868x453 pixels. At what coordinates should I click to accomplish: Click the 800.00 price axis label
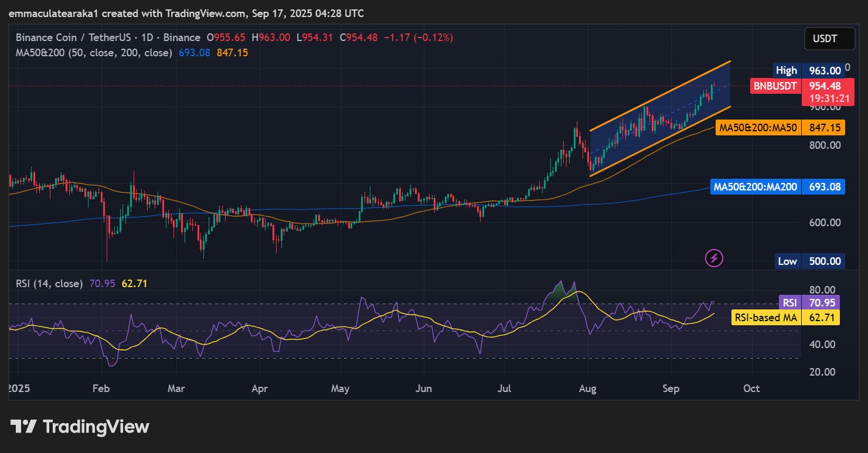tap(825, 145)
